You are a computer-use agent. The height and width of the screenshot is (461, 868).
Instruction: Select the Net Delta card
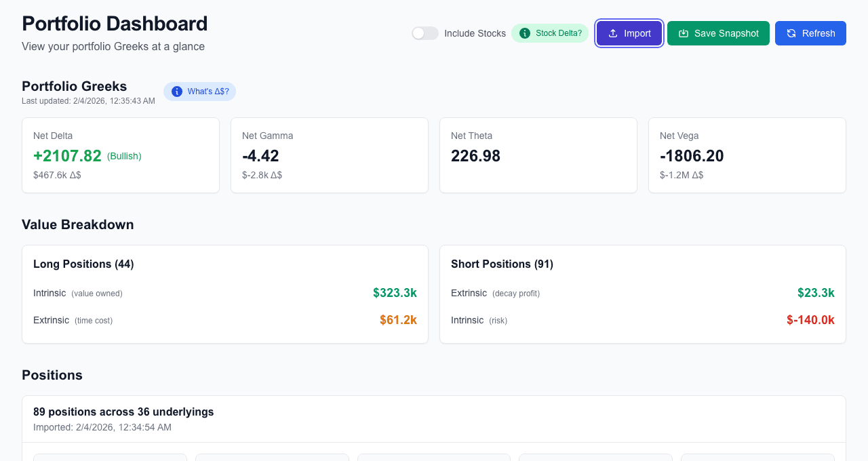pos(120,155)
